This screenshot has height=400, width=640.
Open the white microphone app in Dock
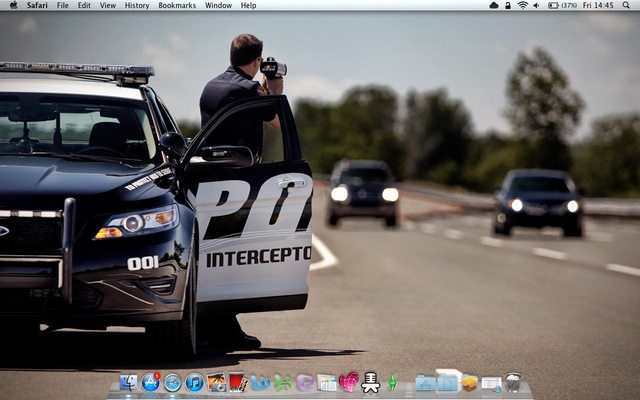click(371, 382)
